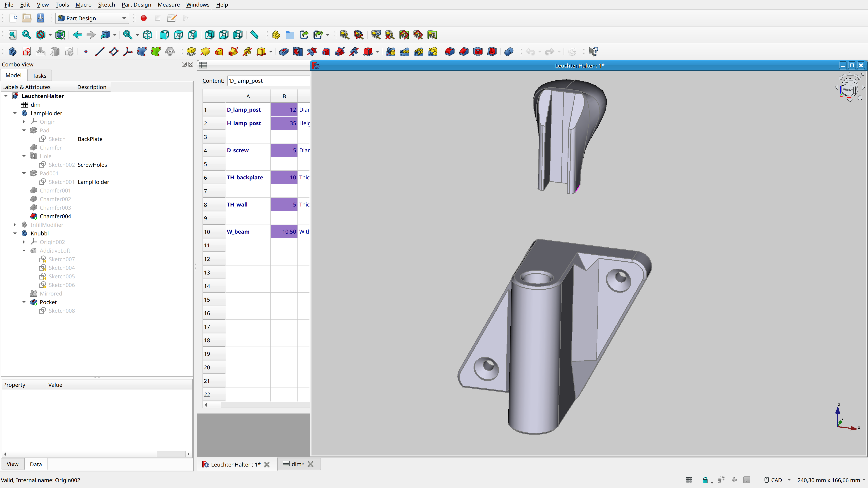Create a datum plane
Image resolution: width=868 pixels, height=488 pixels.
point(114,52)
